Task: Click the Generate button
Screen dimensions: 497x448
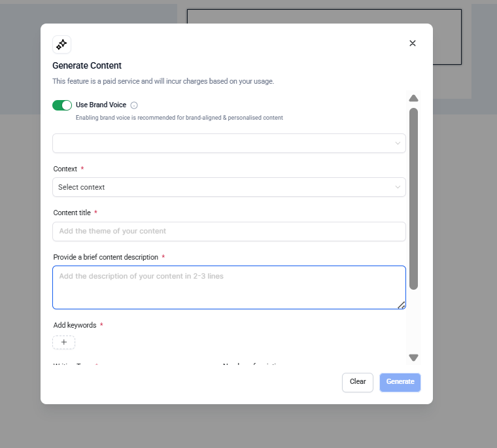Action: (400, 382)
